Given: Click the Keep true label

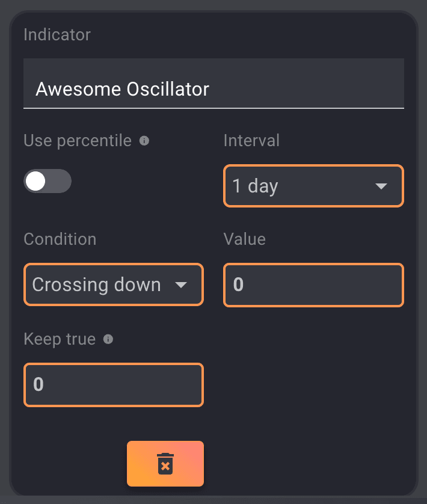Looking at the screenshot, I should tap(60, 339).
